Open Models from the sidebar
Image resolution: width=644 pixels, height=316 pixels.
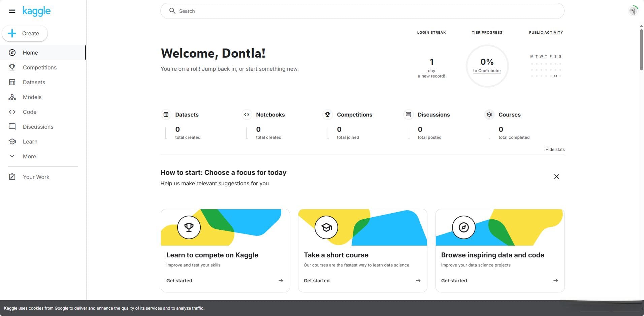pyautogui.click(x=43, y=97)
